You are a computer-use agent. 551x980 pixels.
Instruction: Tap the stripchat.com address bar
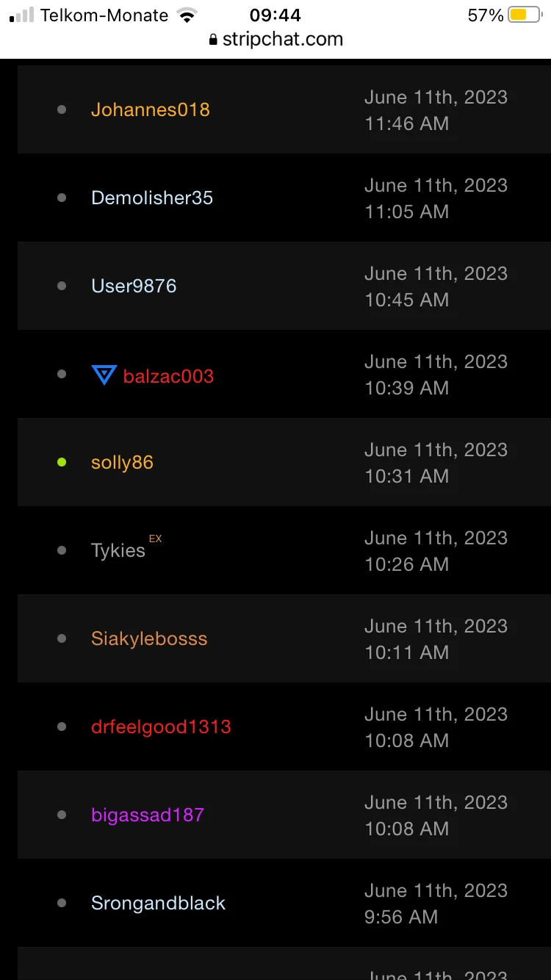coord(282,40)
